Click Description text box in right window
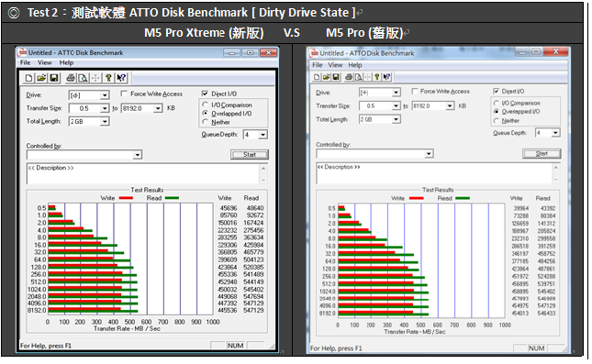 pyautogui.click(x=434, y=173)
